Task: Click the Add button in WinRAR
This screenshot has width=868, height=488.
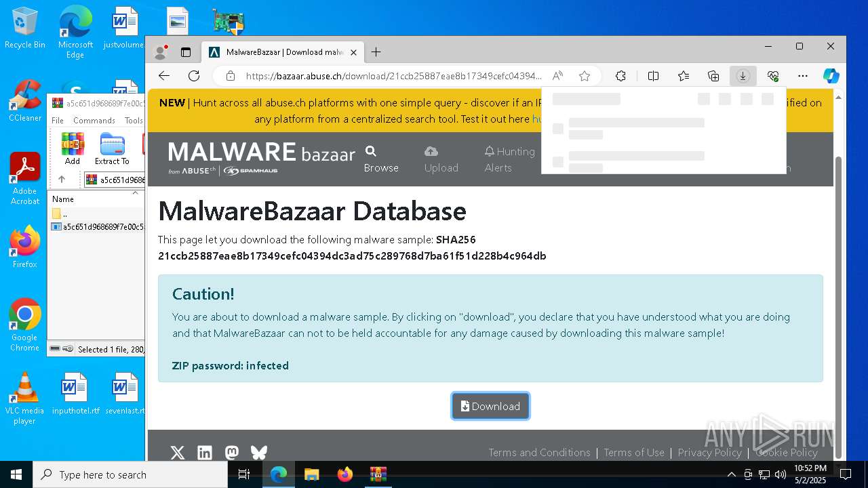Action: (x=73, y=148)
